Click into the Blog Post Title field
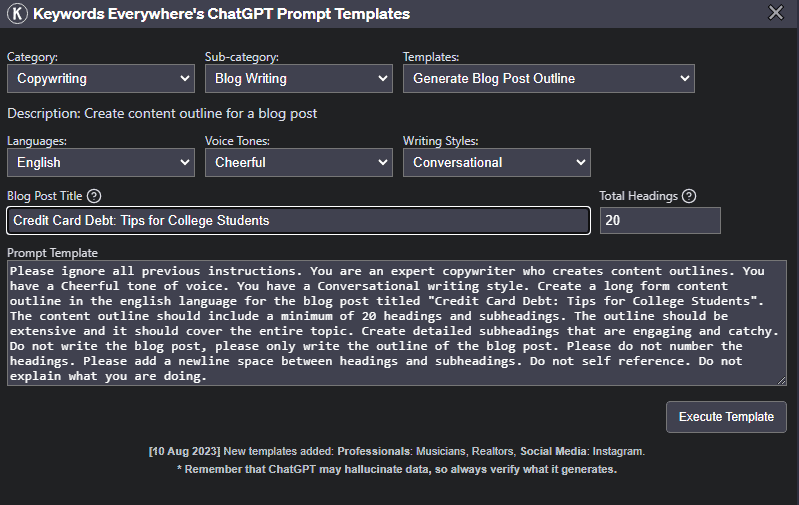Viewport: 799px width, 505px height. (299, 221)
